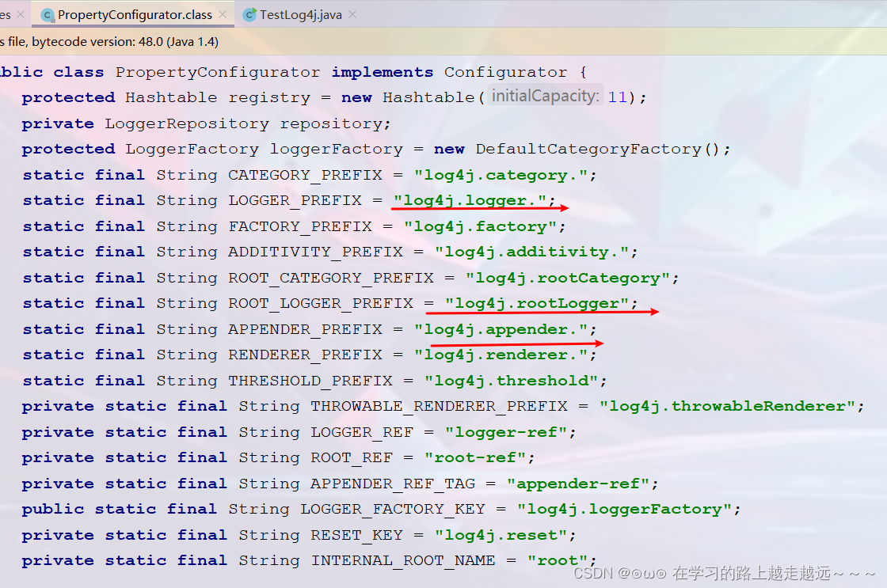This screenshot has height=588, width=887.
Task: Click the "root-ref" string
Action: (x=475, y=458)
